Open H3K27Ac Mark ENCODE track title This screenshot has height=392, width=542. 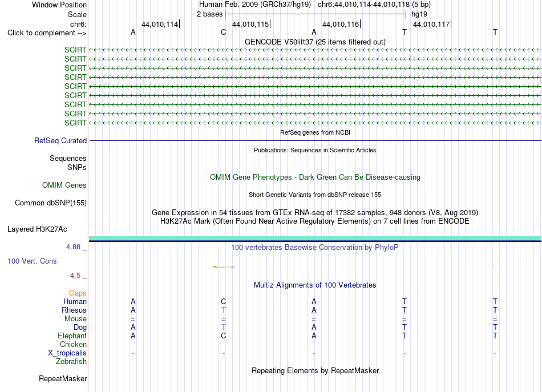pyautogui.click(x=315, y=221)
